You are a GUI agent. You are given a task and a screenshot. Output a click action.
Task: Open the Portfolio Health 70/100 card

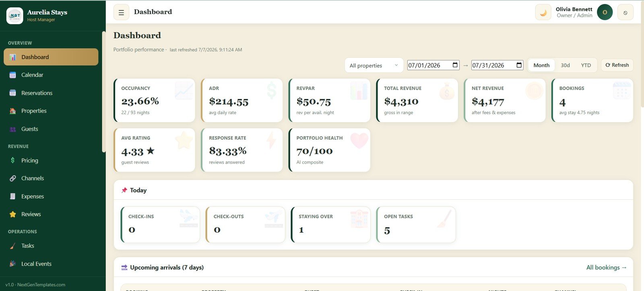[x=330, y=150]
